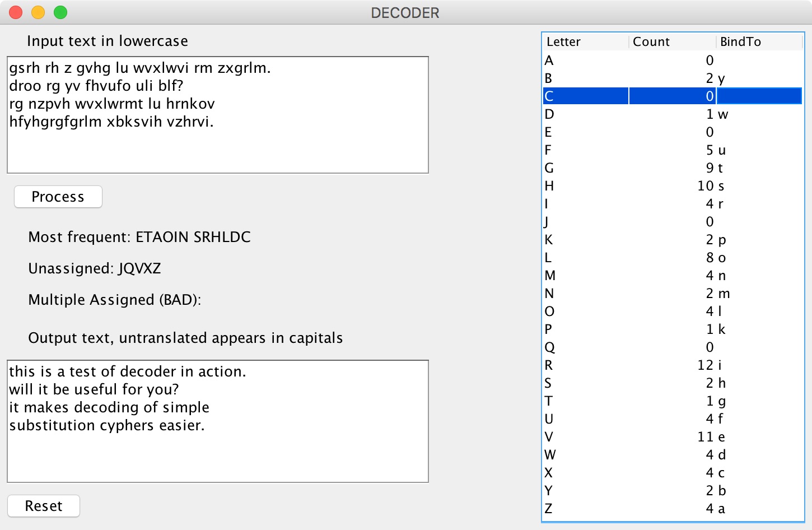Select the row for letter L
812x530 pixels.
(585, 258)
